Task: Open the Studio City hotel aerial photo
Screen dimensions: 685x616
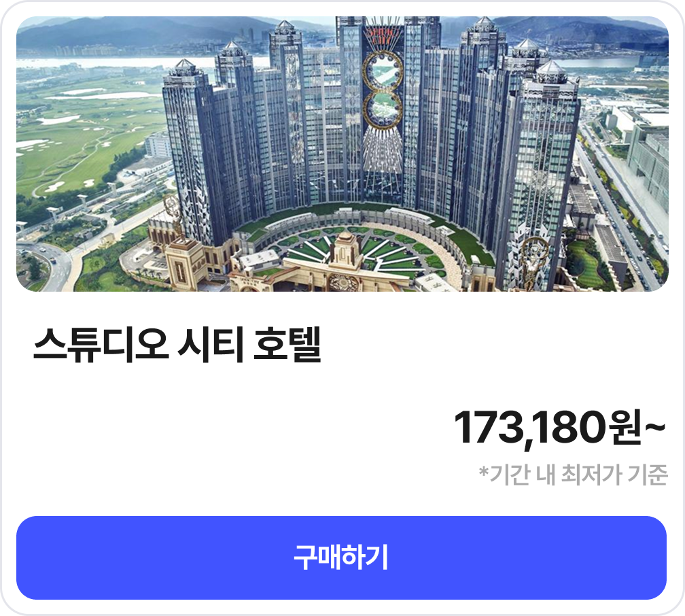Action: pyautogui.click(x=342, y=154)
